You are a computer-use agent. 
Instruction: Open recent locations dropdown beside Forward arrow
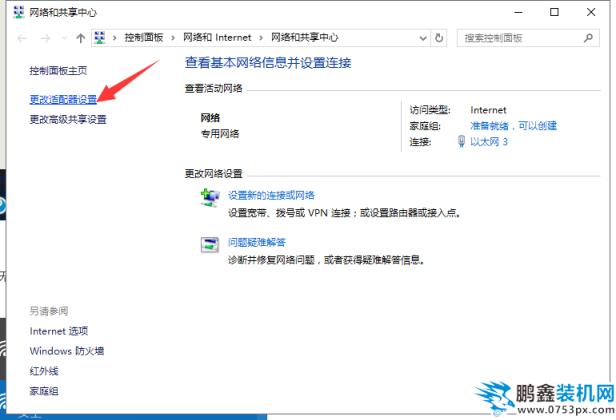pos(64,38)
